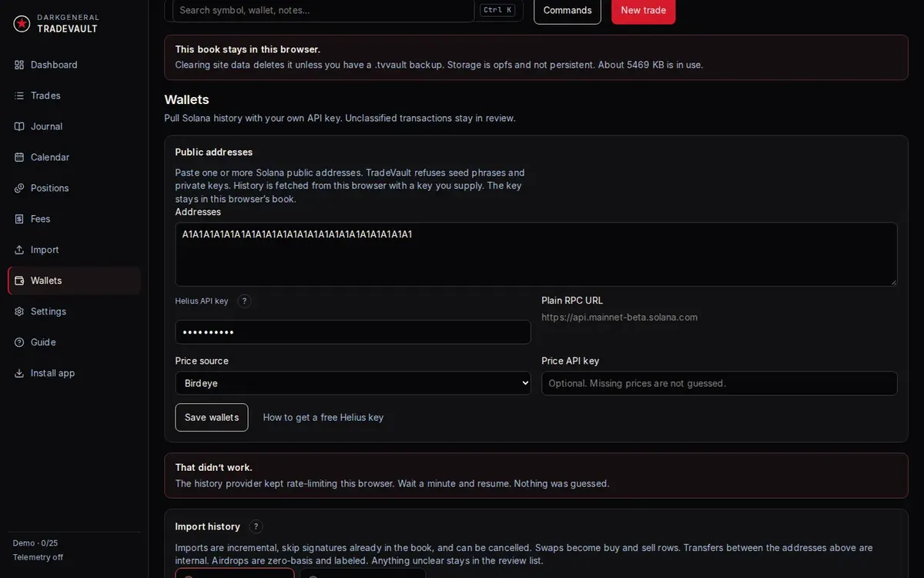The width and height of the screenshot is (924, 578).
Task: Open the Price source dropdown showing Birdeye
Action: [353, 383]
